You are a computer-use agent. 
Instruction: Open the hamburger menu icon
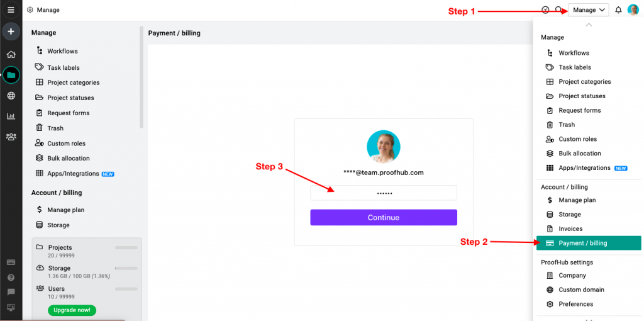[11, 10]
